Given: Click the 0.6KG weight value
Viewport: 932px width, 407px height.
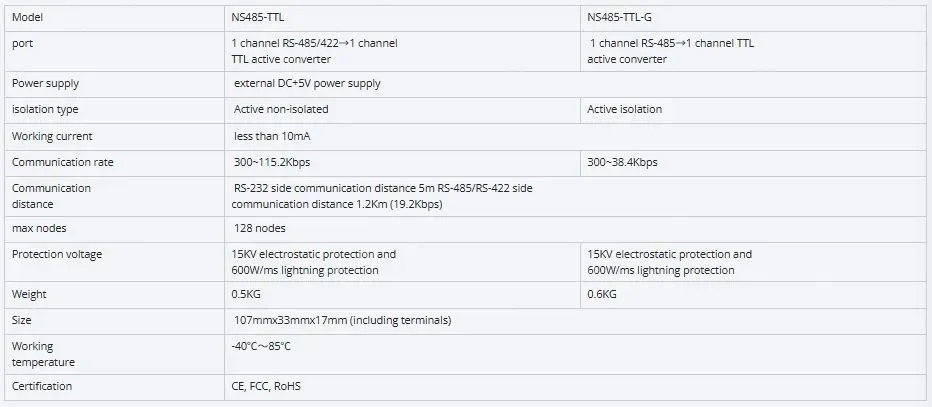Looking at the screenshot, I should (602, 295).
